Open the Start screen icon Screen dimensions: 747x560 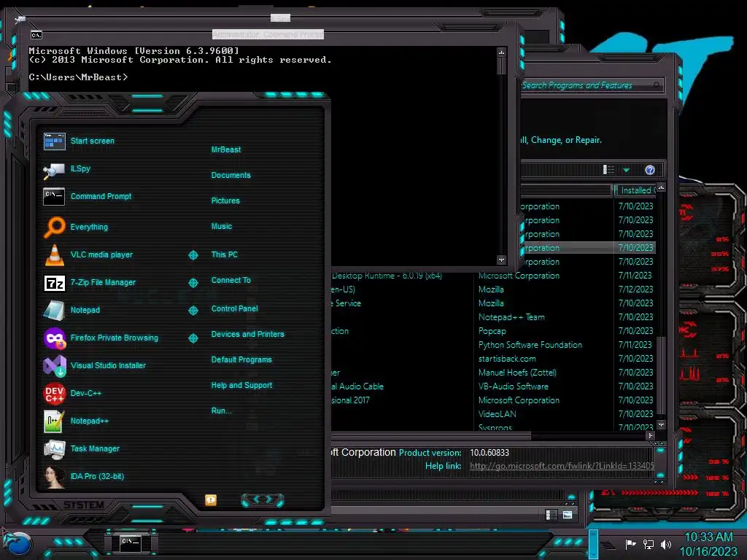(x=54, y=141)
